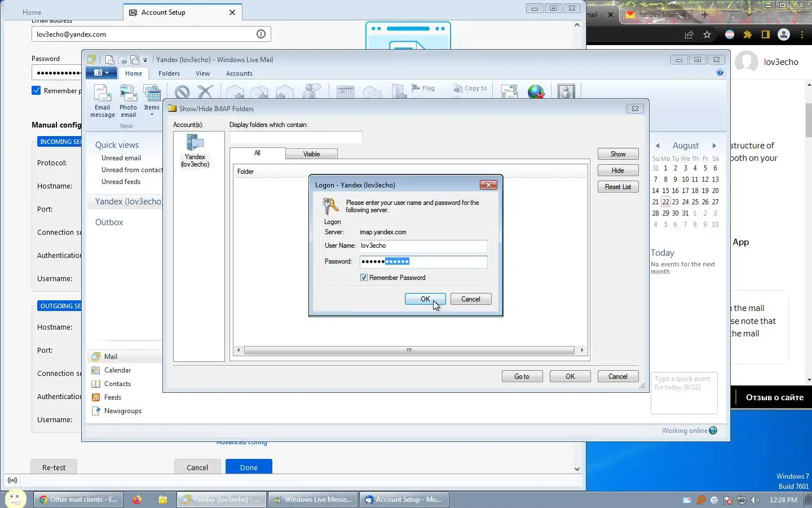Click the Hide button in IMAP Folders
This screenshot has height=508, width=812.
pos(618,170)
